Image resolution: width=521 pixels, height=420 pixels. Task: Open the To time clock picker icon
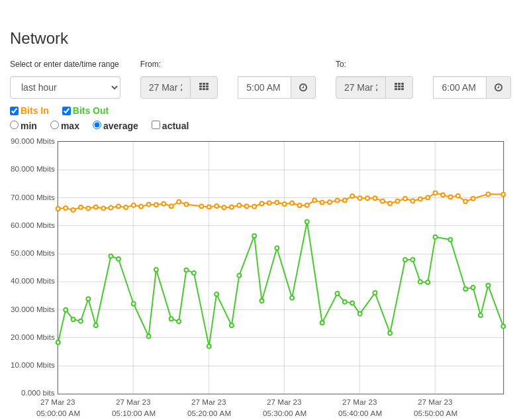(498, 87)
